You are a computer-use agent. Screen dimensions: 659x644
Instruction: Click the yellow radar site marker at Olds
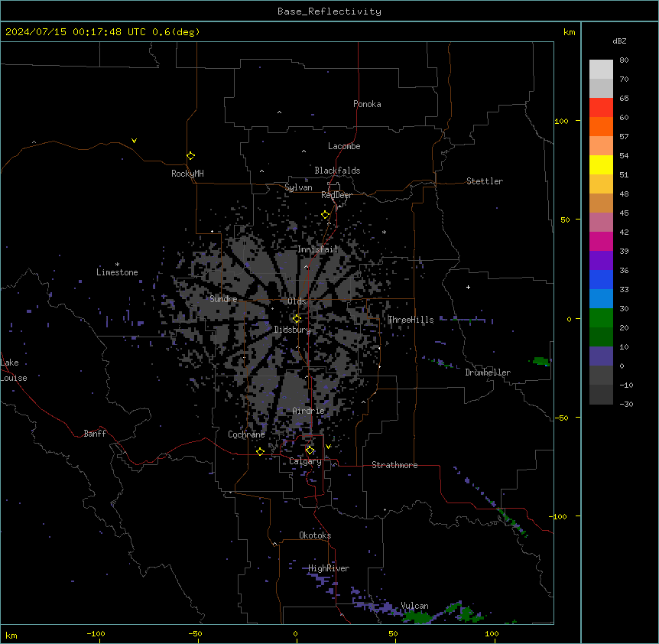(x=297, y=319)
